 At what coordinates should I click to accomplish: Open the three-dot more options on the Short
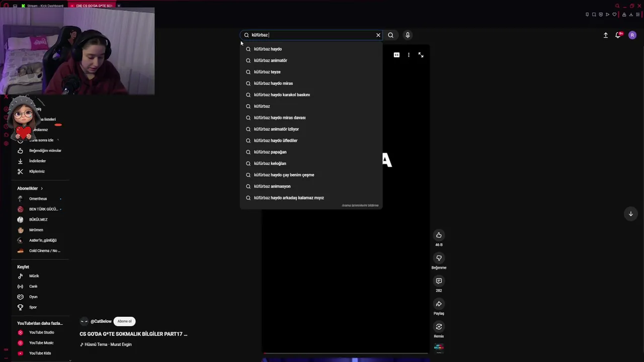click(409, 55)
